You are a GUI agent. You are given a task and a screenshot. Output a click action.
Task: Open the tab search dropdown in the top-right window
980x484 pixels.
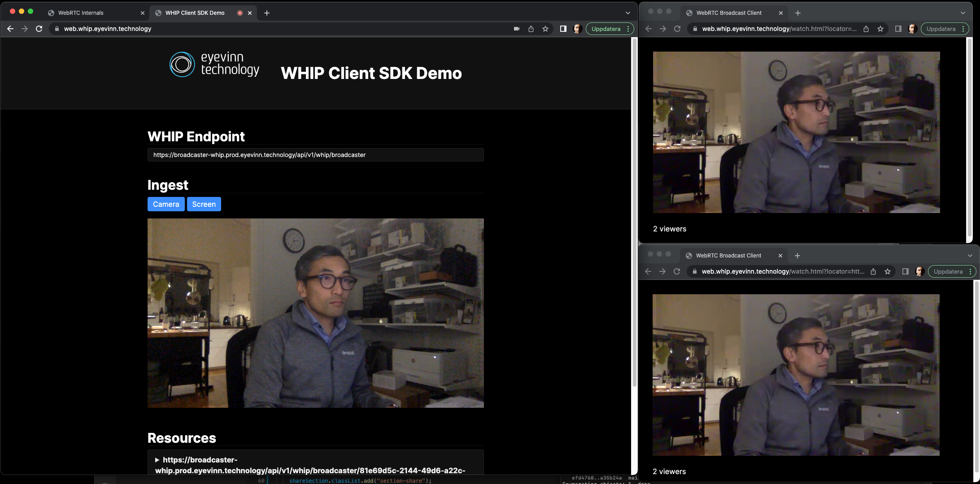[x=963, y=13]
